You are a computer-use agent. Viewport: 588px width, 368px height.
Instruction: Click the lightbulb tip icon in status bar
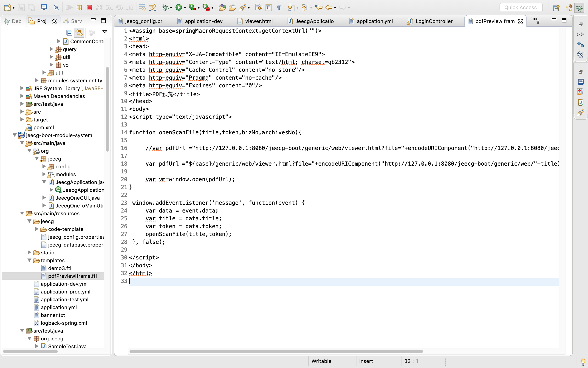(x=583, y=362)
